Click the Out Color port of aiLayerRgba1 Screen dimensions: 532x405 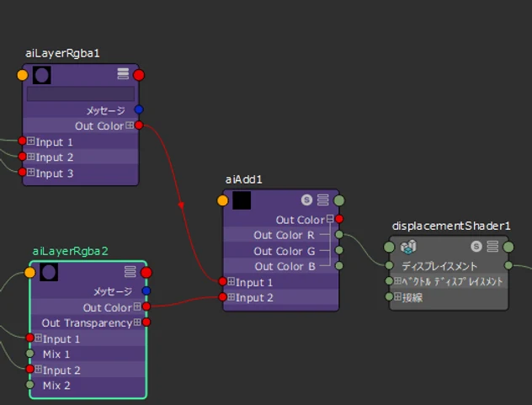(x=139, y=125)
